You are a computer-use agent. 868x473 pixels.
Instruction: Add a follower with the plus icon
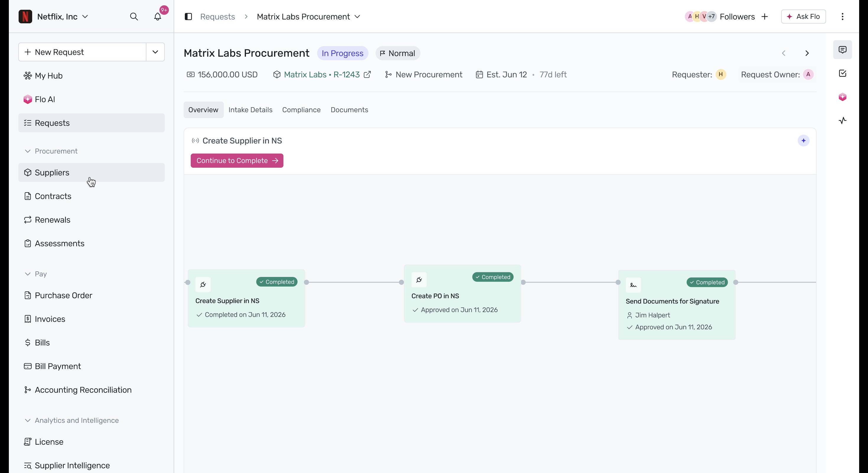765,17
